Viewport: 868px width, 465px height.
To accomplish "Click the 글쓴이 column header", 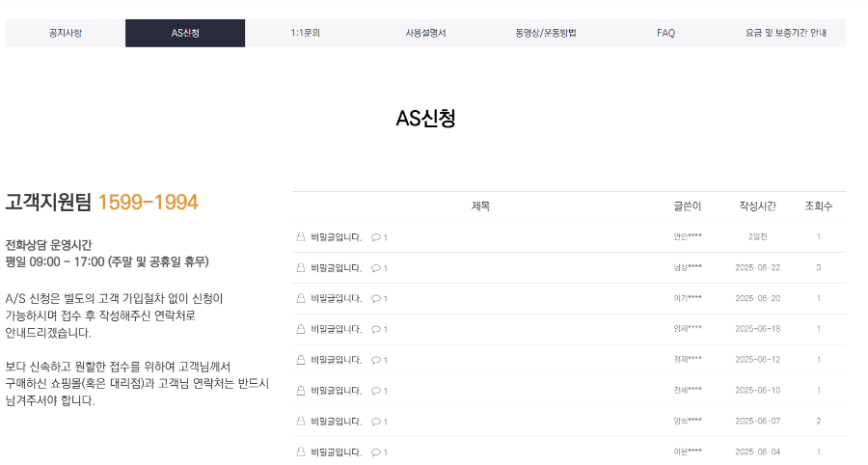I will pyautogui.click(x=687, y=205).
